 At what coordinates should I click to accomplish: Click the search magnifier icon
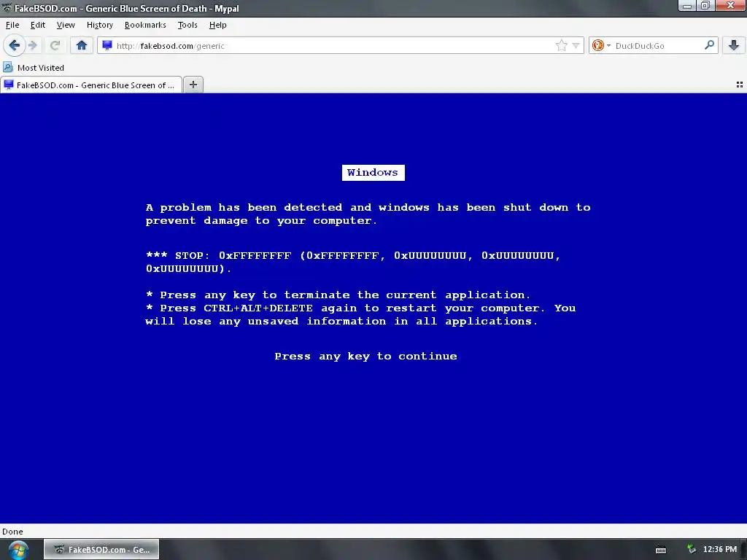click(709, 45)
